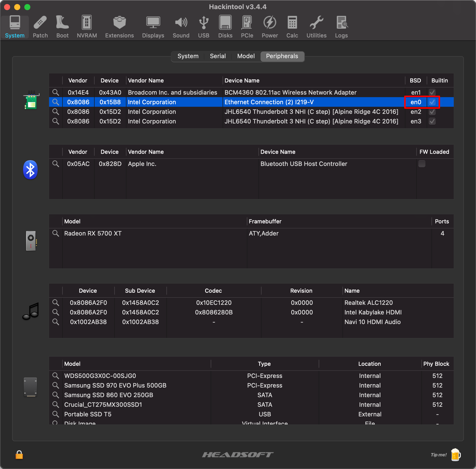Screen dimensions: 476x469
Task: Select the Radeon RX 5700 XT row
Action: [251, 233]
